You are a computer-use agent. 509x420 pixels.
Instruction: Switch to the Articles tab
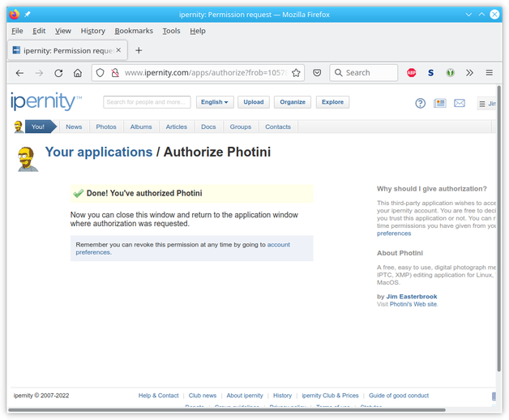[176, 126]
